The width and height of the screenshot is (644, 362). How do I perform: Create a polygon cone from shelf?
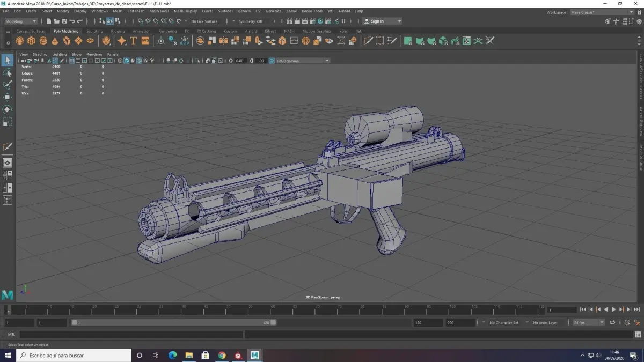[x=55, y=41]
